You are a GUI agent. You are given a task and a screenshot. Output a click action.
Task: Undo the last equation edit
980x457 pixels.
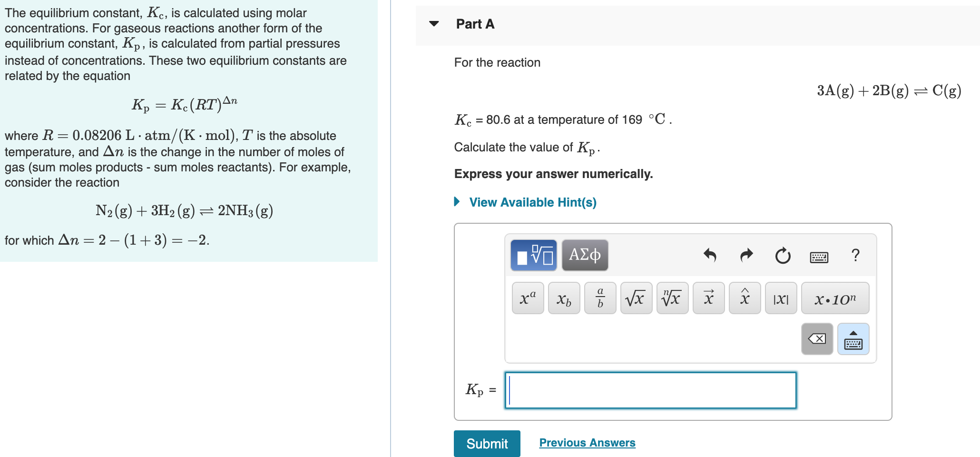click(x=710, y=256)
